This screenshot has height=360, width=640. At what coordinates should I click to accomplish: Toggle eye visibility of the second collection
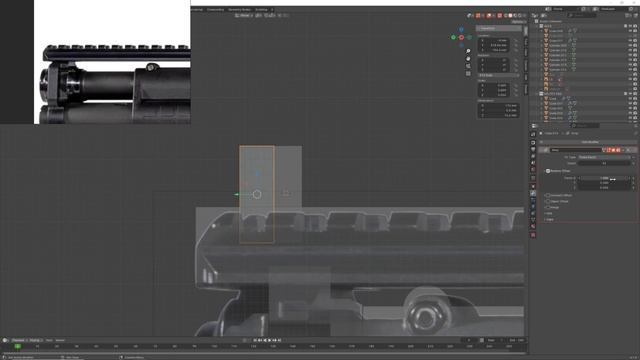pos(631,94)
